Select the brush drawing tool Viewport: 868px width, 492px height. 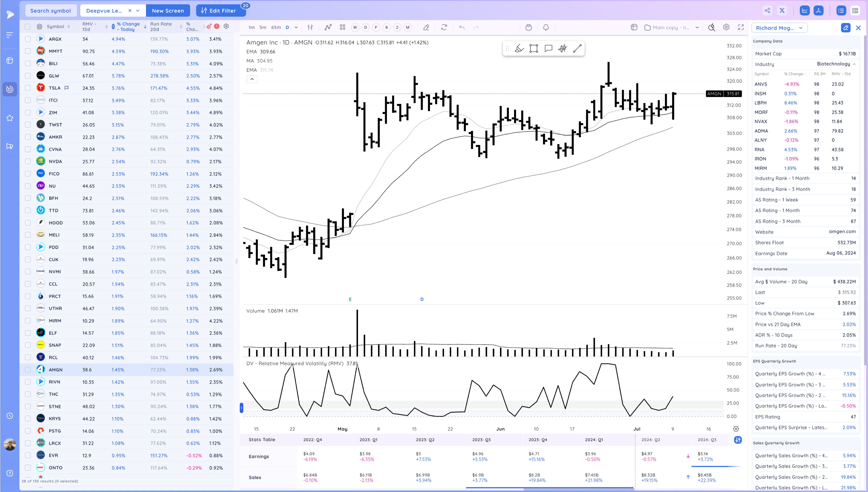pyautogui.click(x=519, y=48)
